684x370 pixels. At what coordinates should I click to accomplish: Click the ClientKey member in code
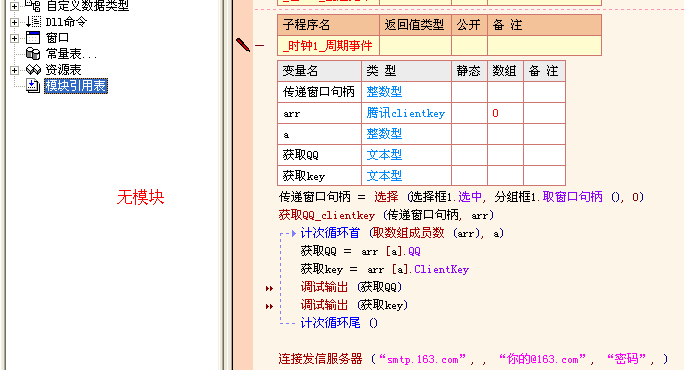click(441, 269)
